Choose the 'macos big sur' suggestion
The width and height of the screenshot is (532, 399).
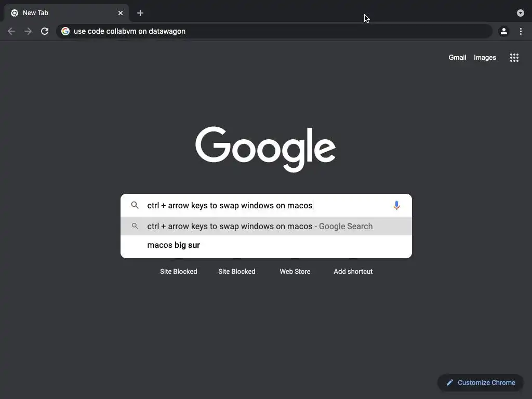(267, 245)
